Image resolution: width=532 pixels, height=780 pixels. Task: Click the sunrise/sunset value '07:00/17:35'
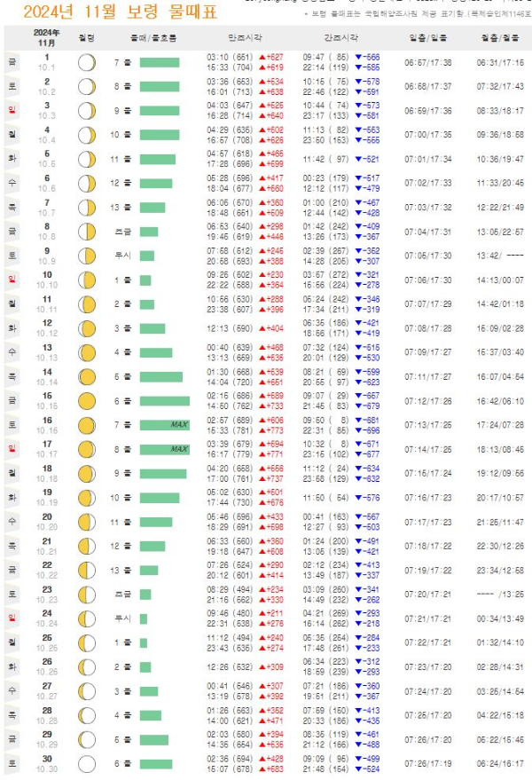428,135
